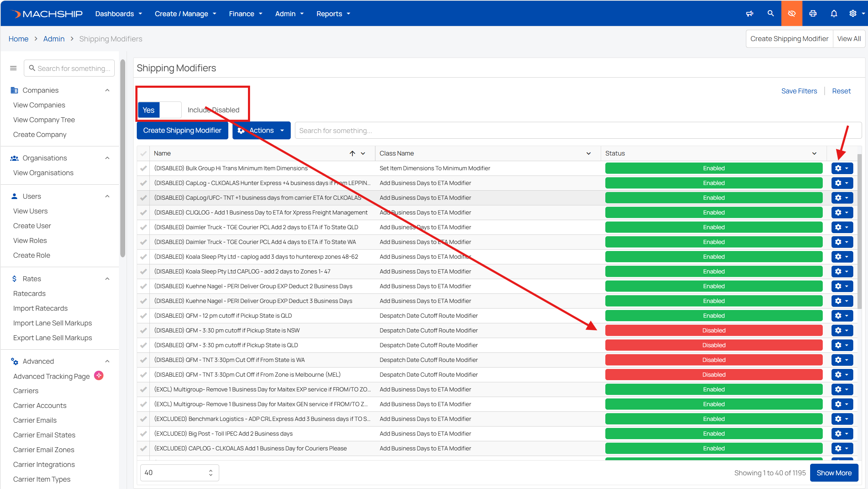Open gear menu for Kuehne Nagel Deduct 2 row
The height and width of the screenshot is (489, 868).
click(x=842, y=286)
